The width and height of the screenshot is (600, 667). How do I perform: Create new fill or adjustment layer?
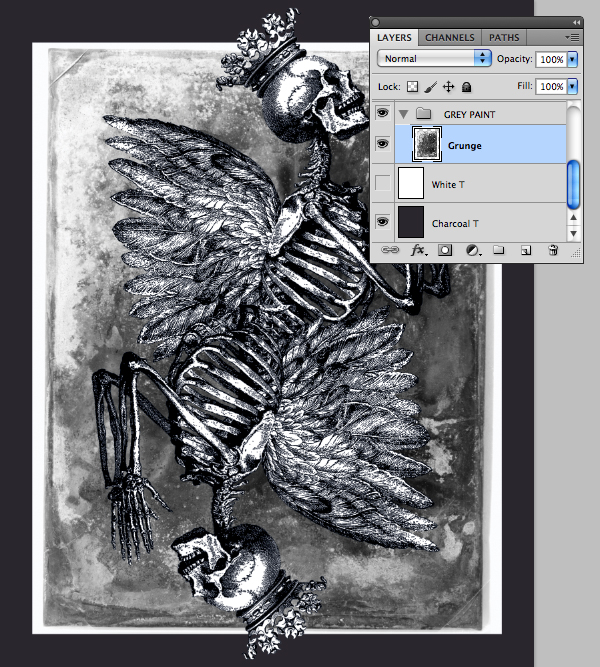(x=473, y=251)
